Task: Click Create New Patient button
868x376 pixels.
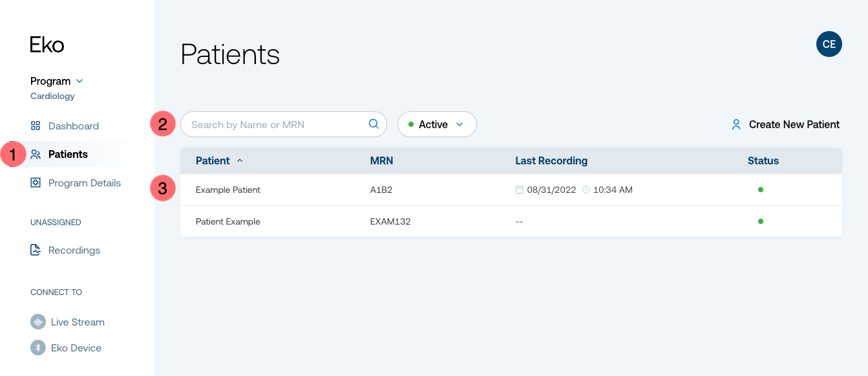Action: click(x=785, y=124)
